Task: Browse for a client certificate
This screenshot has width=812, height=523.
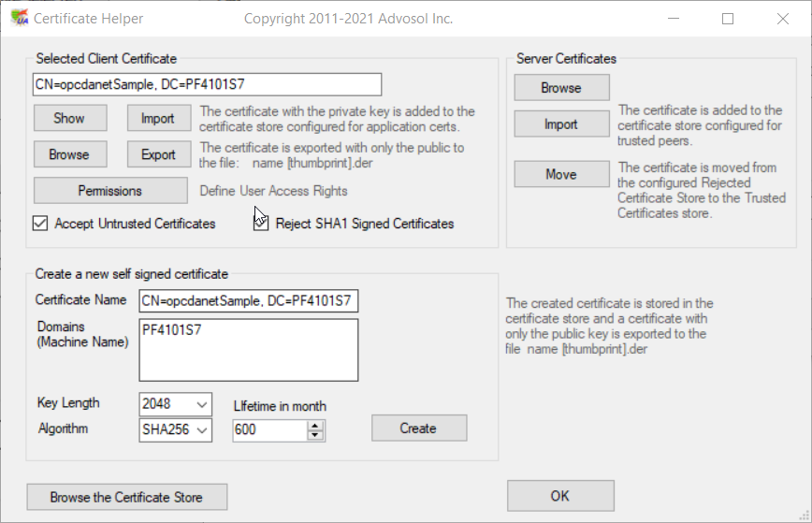Action: [x=70, y=154]
